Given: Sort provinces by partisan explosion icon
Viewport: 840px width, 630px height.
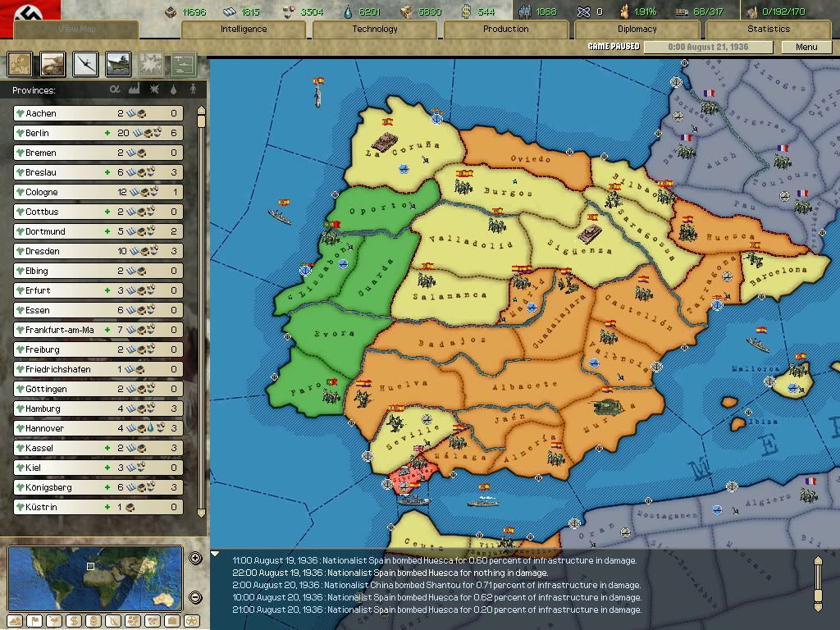Looking at the screenshot, I should click(154, 89).
